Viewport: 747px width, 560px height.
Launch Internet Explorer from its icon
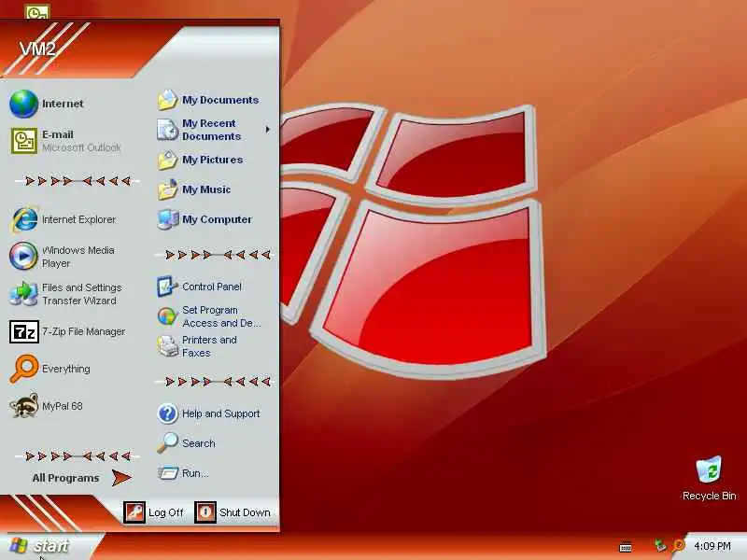click(x=24, y=219)
